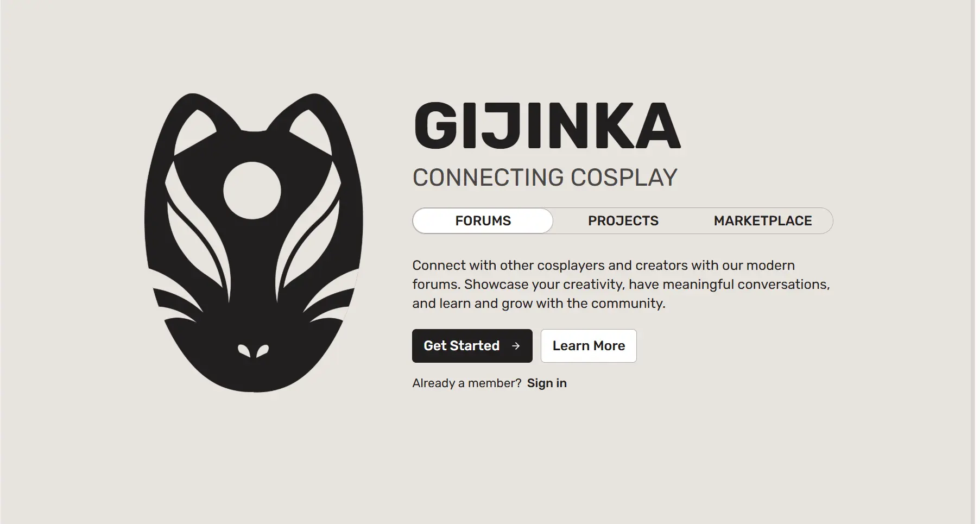This screenshot has width=980, height=524.
Task: Click the left whisker stripes on the mask
Action: point(178,308)
